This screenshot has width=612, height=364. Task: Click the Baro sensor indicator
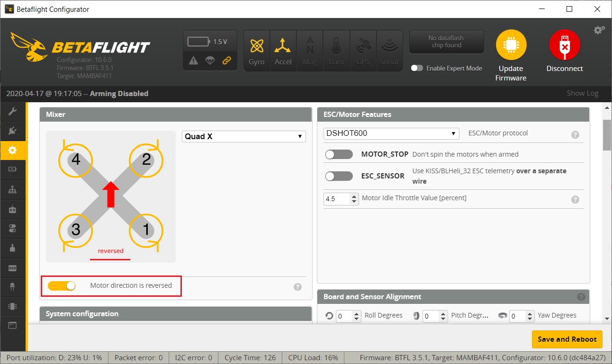(x=336, y=51)
